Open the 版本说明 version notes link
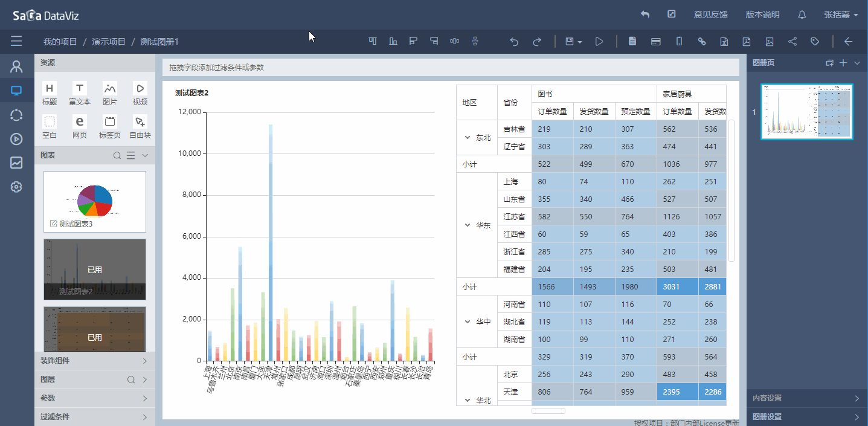This screenshot has width=868, height=426. coord(762,15)
